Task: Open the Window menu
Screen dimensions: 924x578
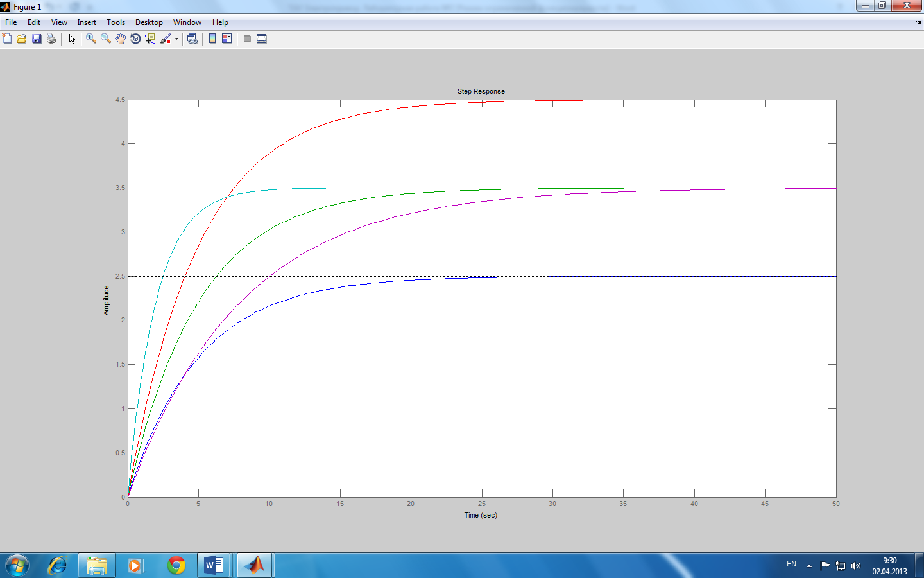Action: (187, 22)
